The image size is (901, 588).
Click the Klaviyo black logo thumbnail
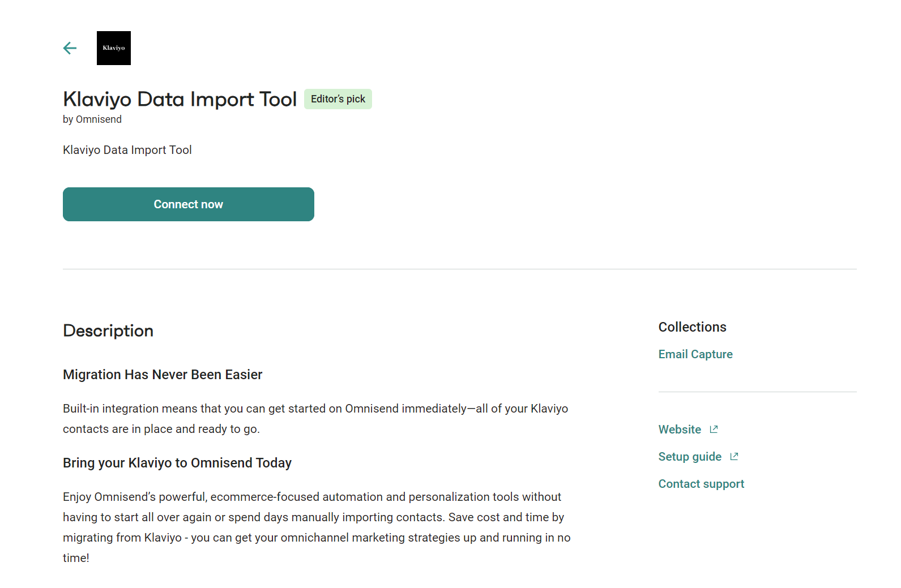(x=114, y=48)
